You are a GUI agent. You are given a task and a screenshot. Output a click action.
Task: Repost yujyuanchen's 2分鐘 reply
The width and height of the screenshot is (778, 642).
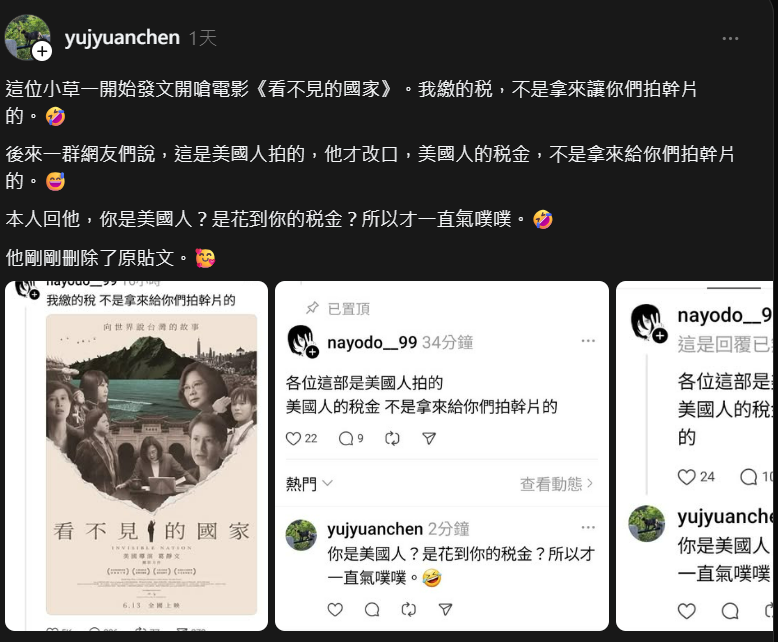[x=408, y=609]
